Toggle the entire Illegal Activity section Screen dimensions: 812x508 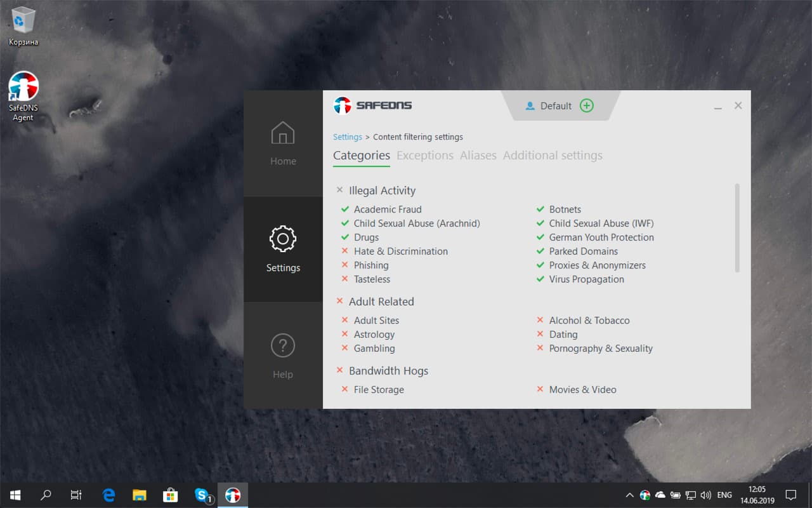pyautogui.click(x=339, y=189)
